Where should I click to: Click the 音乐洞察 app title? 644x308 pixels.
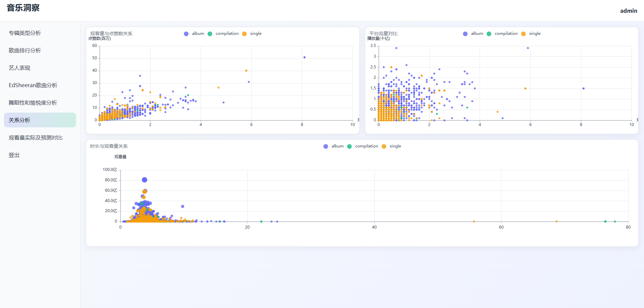point(23,8)
